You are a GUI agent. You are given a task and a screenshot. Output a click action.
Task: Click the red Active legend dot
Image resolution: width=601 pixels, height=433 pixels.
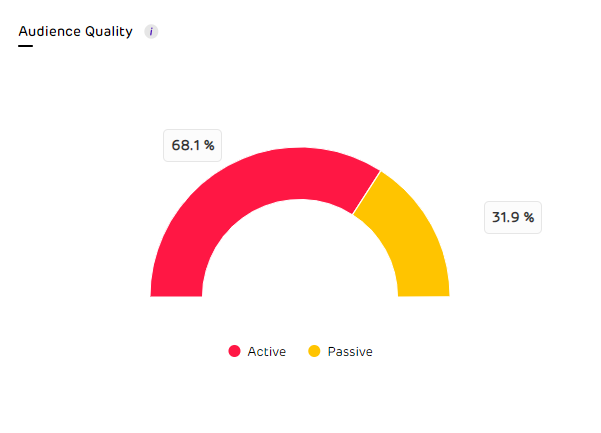tap(235, 351)
